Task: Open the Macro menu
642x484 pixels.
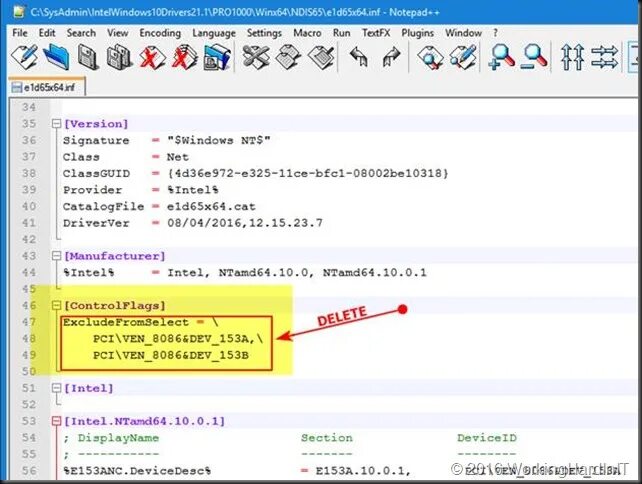Action: tap(307, 33)
